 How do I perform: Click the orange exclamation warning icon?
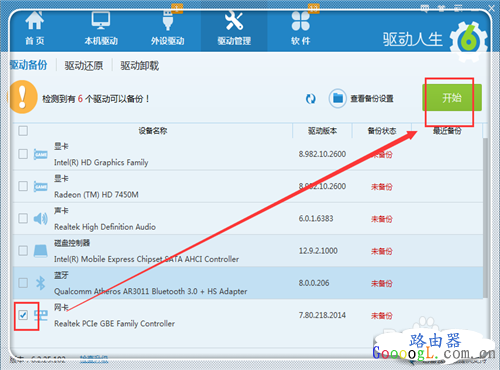click(x=22, y=97)
